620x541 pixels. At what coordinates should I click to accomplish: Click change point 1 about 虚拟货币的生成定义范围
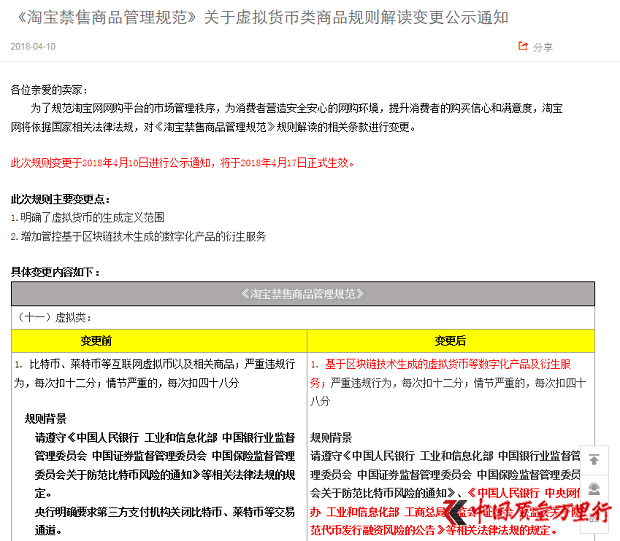pyautogui.click(x=87, y=218)
